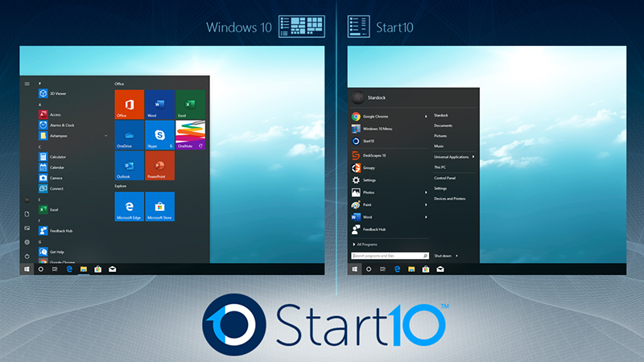Launch the Camera app entry
Image resolution: width=644 pixels, height=362 pixels.
(51, 178)
